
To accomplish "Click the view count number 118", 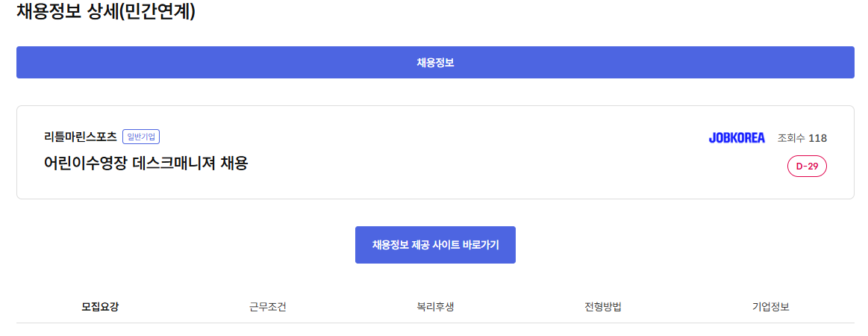I will [818, 138].
